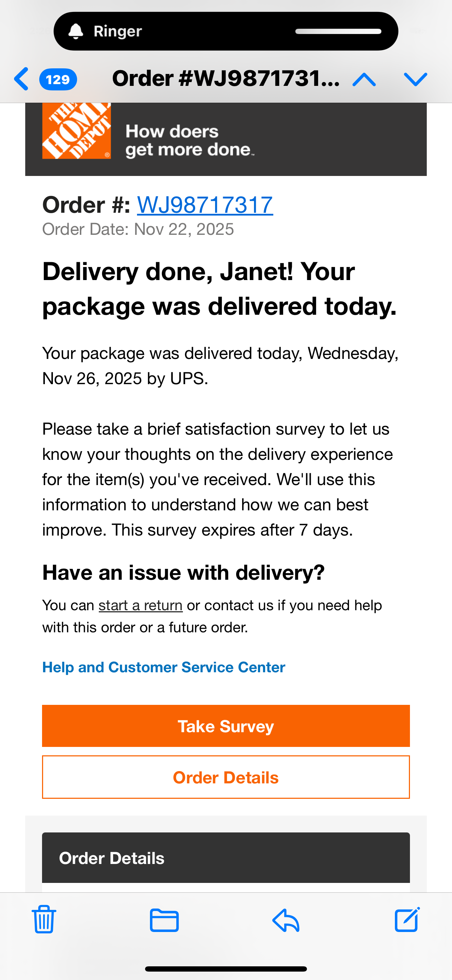
Task: Reply using the reply arrow icon
Action: 286,920
